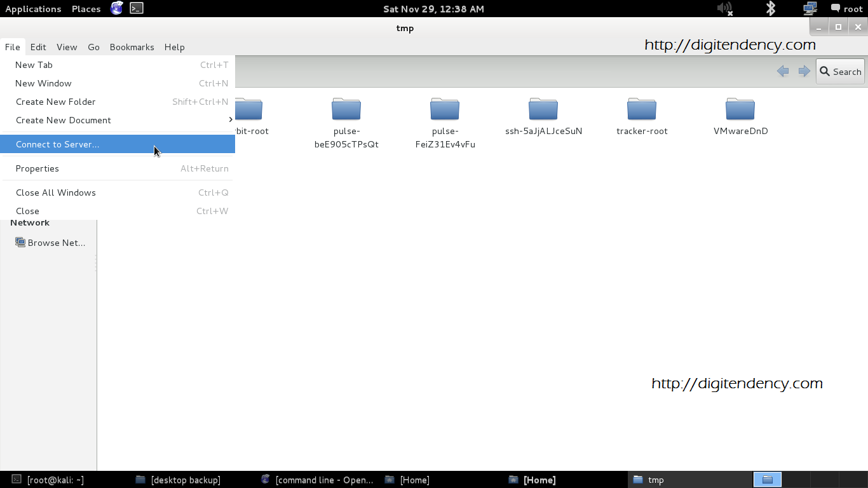This screenshot has height=488, width=868.
Task: Open the volume indicator icon
Action: point(724,8)
